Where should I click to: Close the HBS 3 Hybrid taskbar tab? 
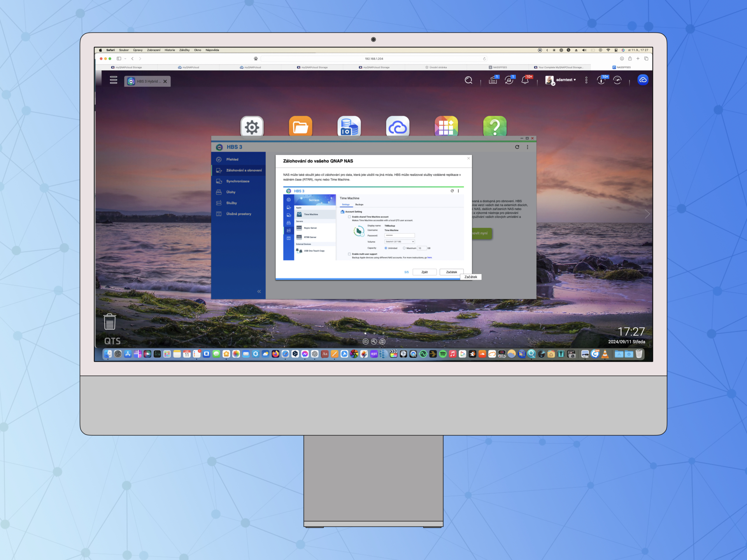[x=165, y=81]
